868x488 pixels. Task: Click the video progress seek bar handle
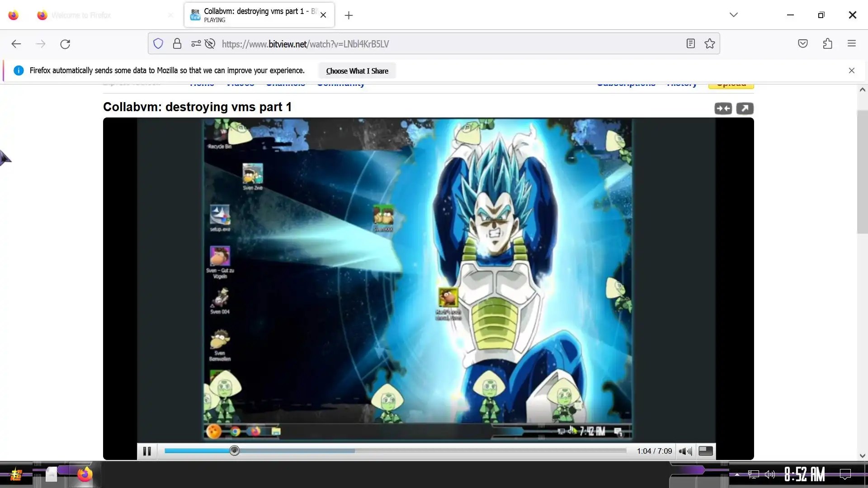coord(234,450)
